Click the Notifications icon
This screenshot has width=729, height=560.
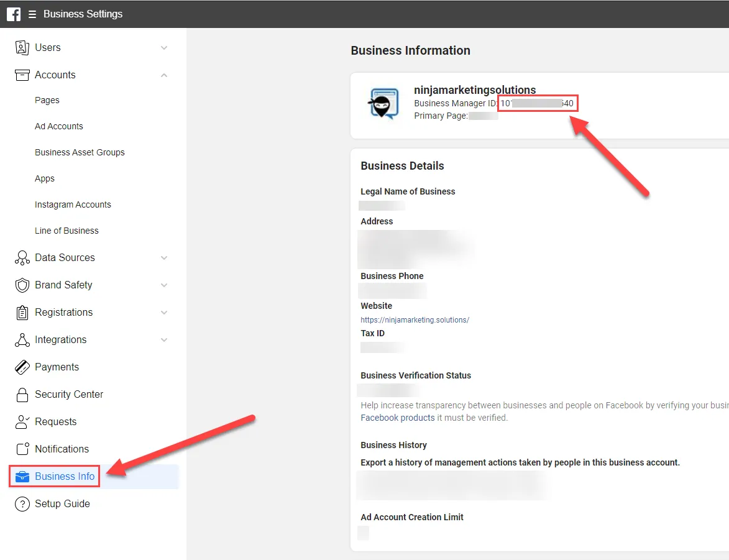point(22,449)
